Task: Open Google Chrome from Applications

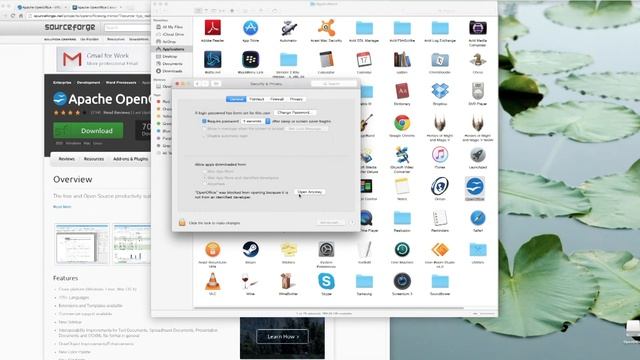Action: tap(402, 122)
